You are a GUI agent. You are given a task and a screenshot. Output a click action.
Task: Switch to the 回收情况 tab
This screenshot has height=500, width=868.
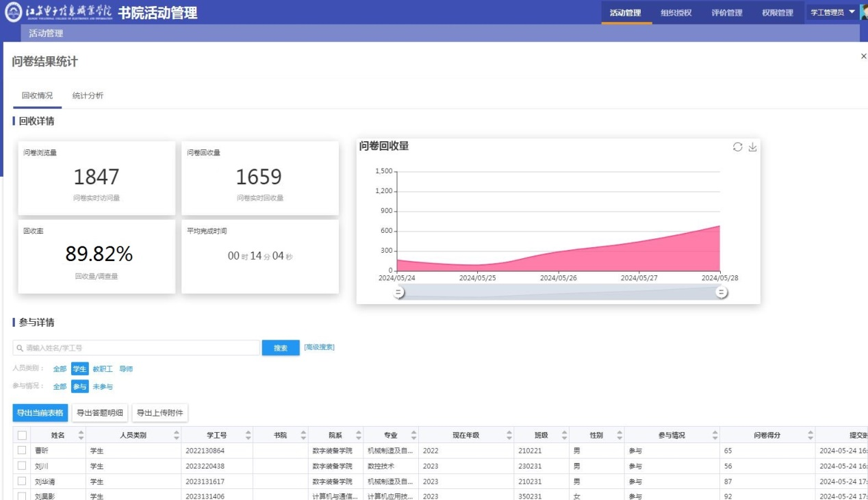37,95
